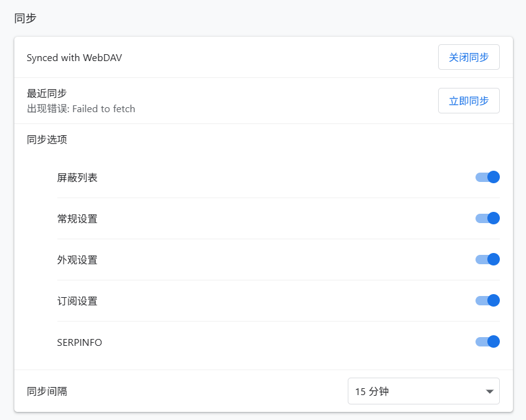
Task: Open the 15 分钟 sync interval dropdown
Action: click(423, 391)
